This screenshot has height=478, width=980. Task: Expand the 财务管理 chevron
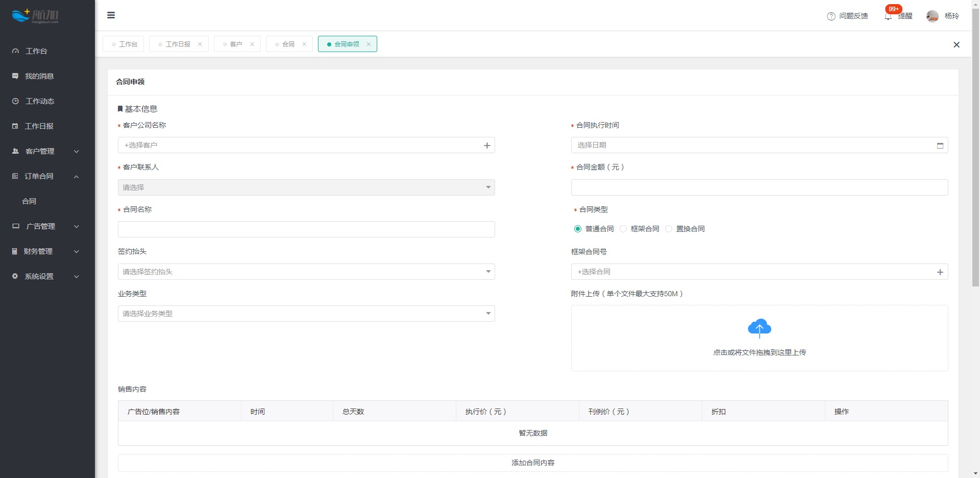(x=77, y=251)
